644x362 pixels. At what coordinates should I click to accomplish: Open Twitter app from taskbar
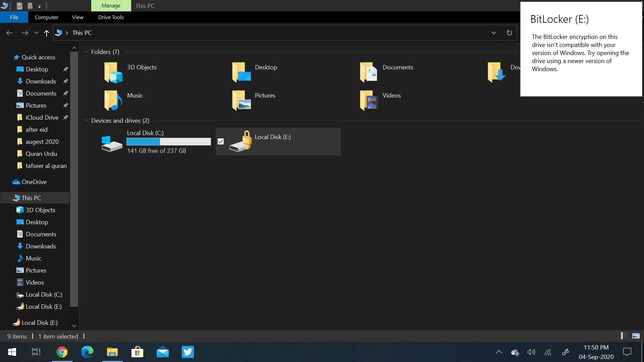click(x=188, y=352)
